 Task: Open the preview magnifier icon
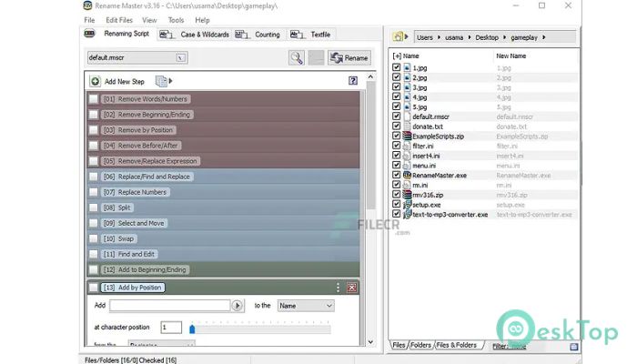tap(296, 58)
